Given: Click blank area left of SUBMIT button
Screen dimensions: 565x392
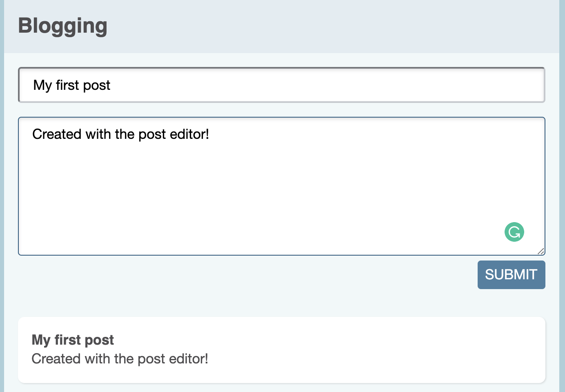Looking at the screenshot, I should (286, 275).
